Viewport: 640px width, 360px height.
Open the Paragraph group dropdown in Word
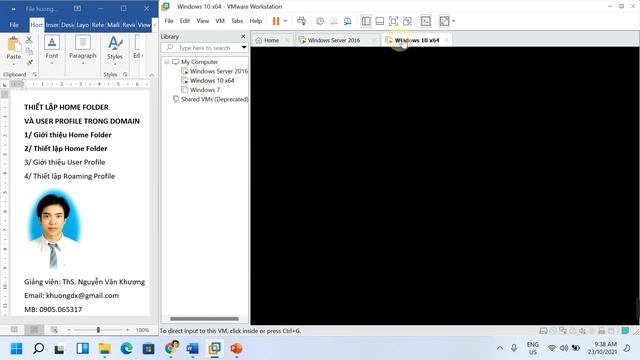(82, 50)
